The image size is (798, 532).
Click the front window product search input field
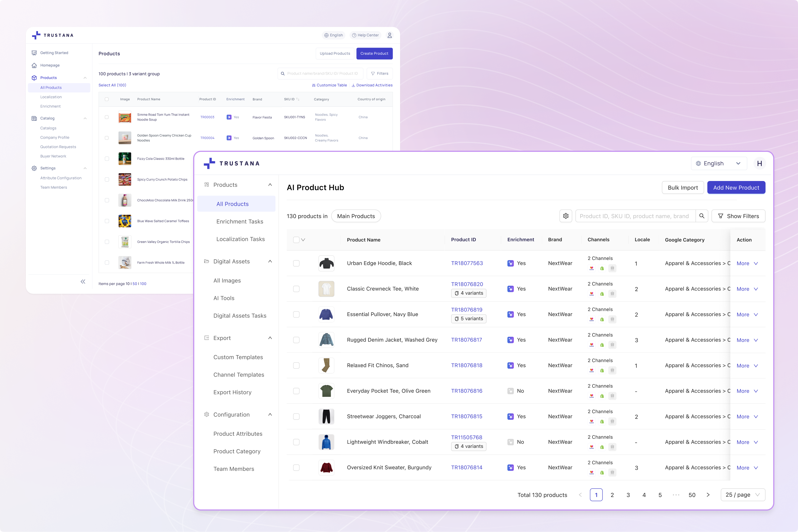635,216
